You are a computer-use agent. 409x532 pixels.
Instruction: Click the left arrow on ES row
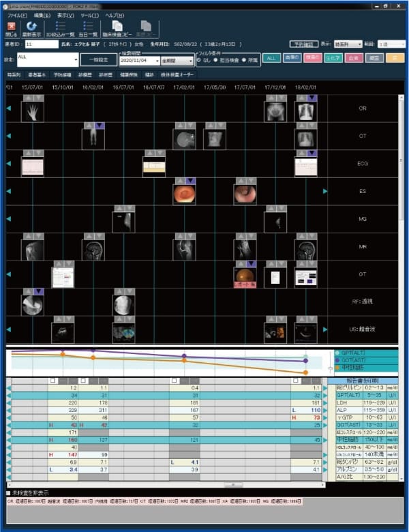tap(9, 191)
